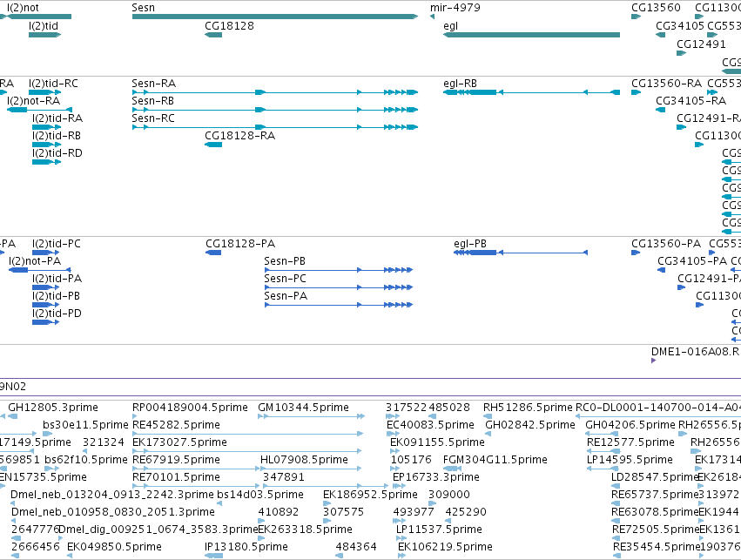Click the HL07908.5prime EST label
The width and height of the screenshot is (741, 560).
pyautogui.click(x=304, y=460)
